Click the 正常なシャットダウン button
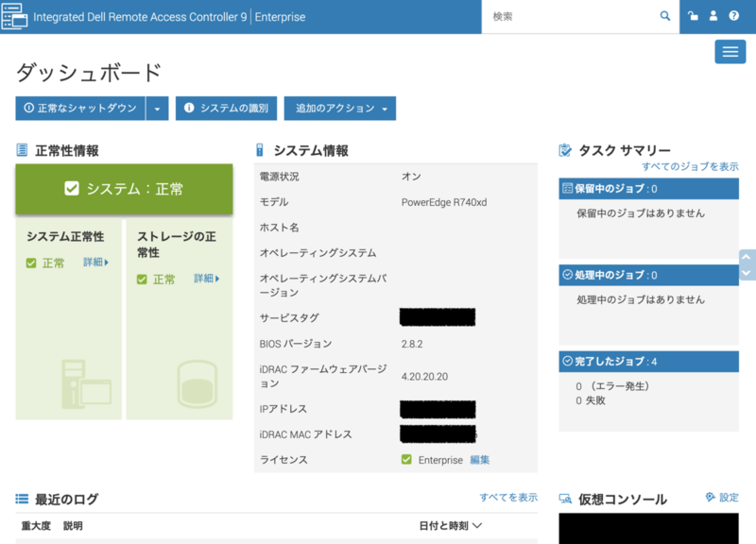756x544 pixels. click(x=80, y=109)
